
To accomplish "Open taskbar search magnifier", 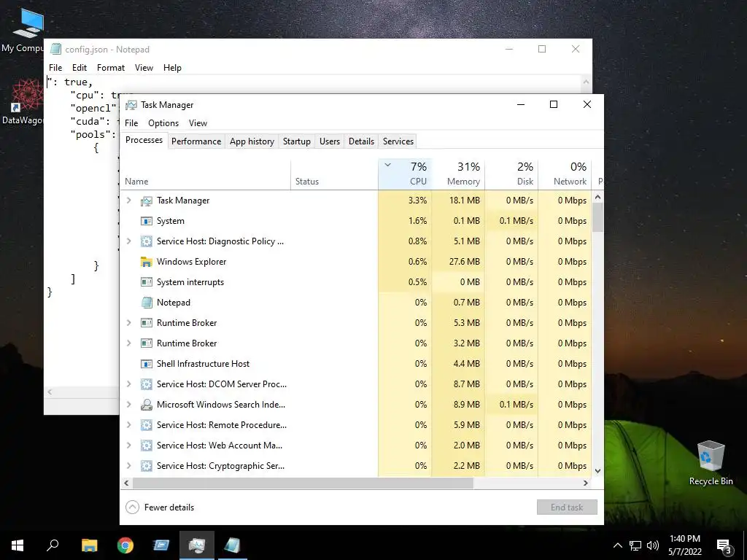I will 53,545.
